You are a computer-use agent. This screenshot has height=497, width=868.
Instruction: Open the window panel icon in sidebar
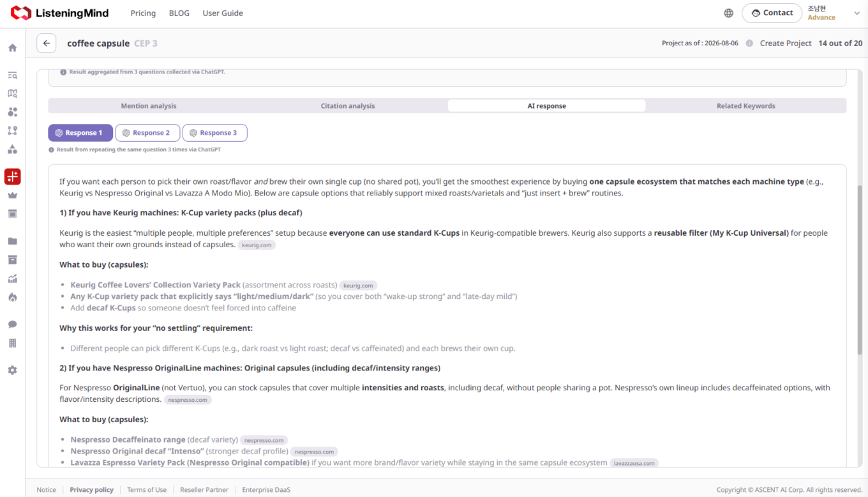point(12,213)
